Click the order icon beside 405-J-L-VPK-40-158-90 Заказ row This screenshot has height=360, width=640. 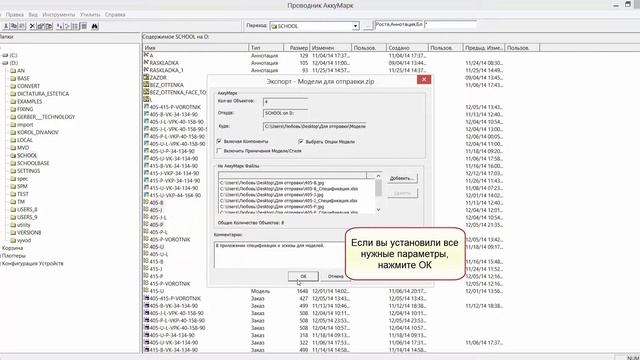pyautogui.click(x=146, y=313)
